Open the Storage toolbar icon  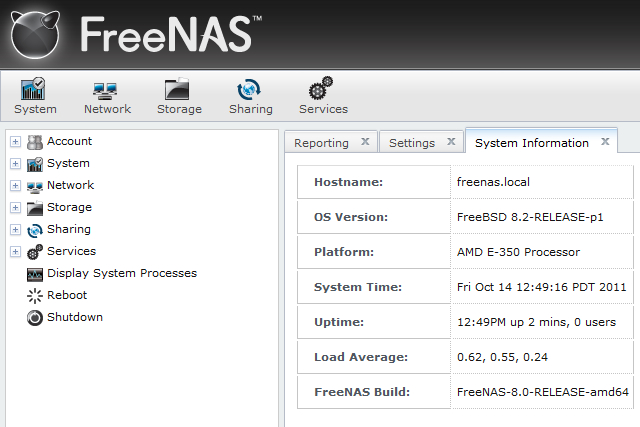(x=179, y=89)
